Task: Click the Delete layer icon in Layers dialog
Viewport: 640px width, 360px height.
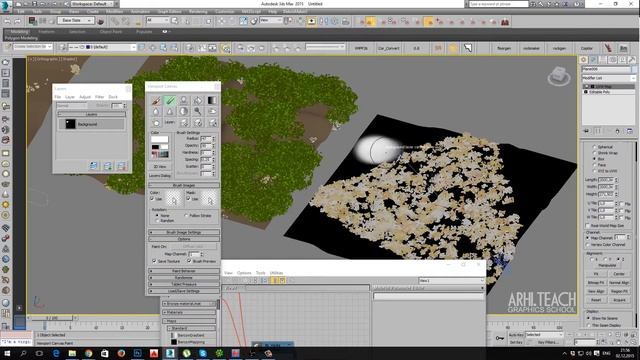Action: [121, 166]
